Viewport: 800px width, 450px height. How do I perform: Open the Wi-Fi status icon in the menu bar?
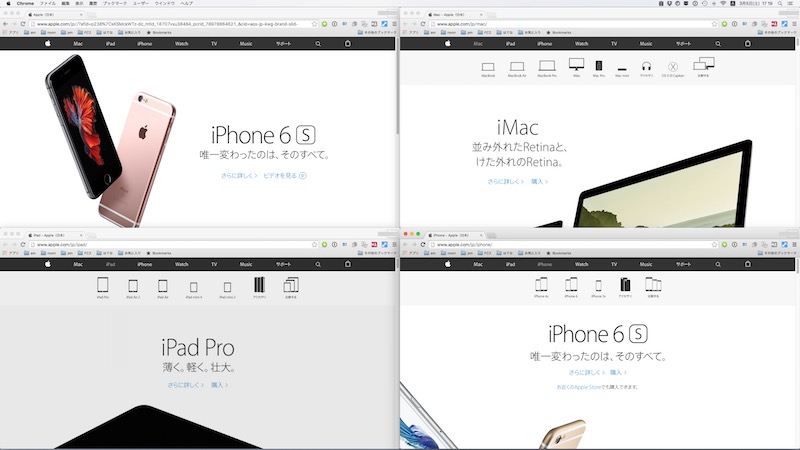pos(723,3)
